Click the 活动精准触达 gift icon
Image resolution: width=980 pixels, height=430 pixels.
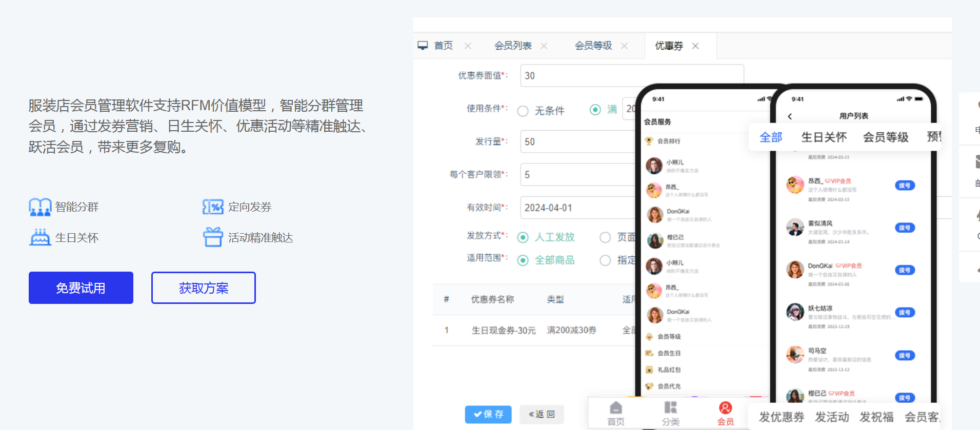pyautogui.click(x=213, y=237)
